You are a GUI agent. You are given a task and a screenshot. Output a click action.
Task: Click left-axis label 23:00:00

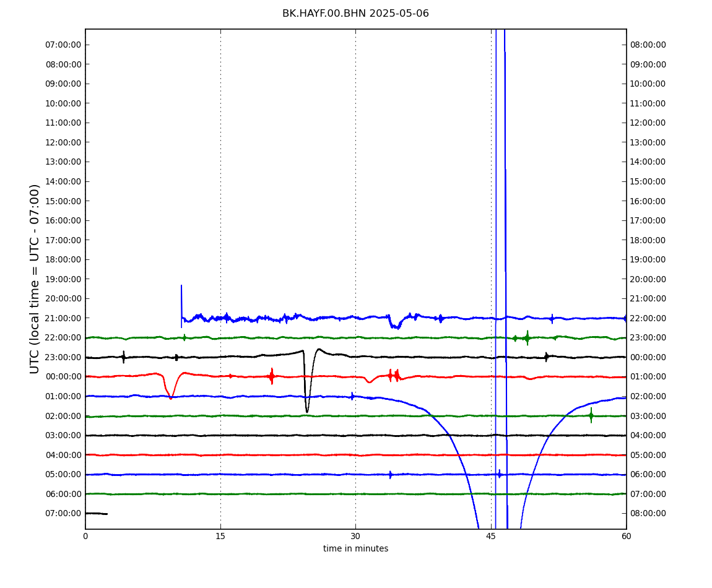pos(64,357)
